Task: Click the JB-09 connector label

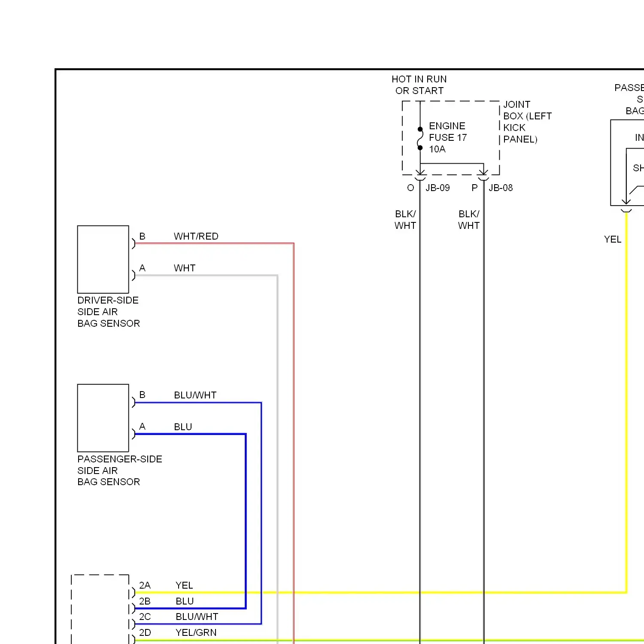Action: pos(437,188)
